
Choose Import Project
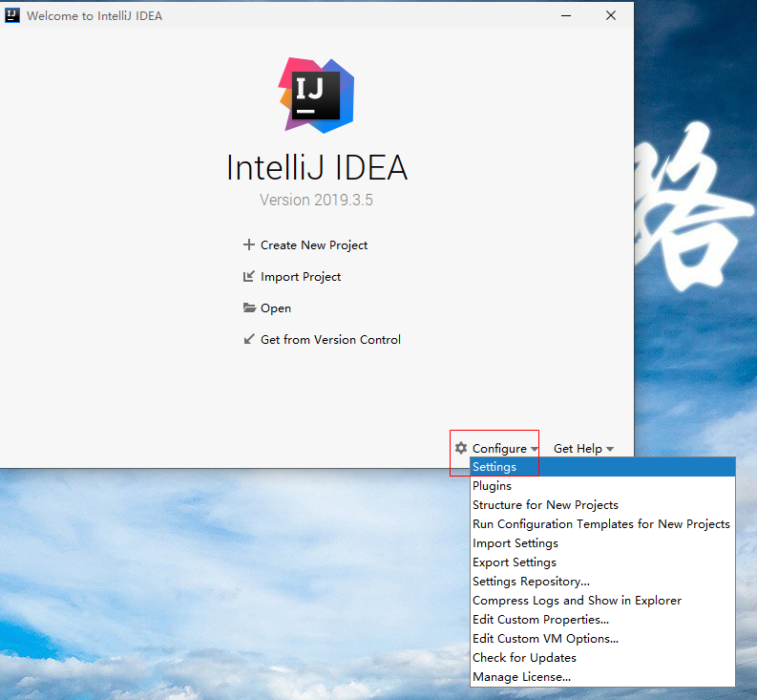[x=301, y=277]
